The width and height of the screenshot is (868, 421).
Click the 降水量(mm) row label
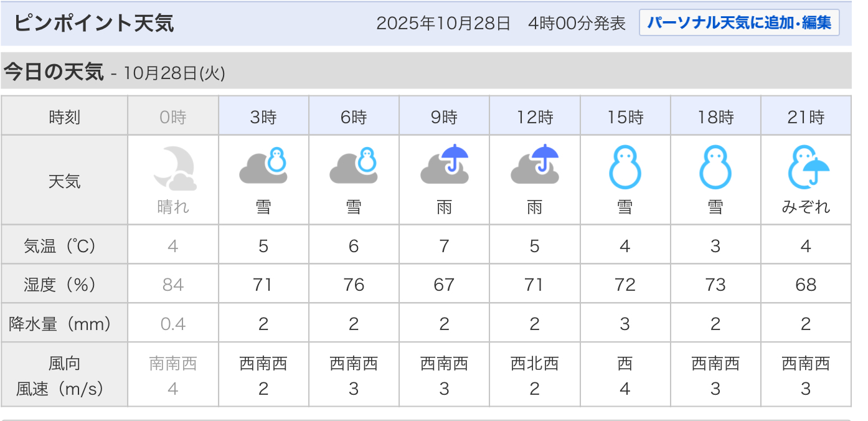[65, 324]
